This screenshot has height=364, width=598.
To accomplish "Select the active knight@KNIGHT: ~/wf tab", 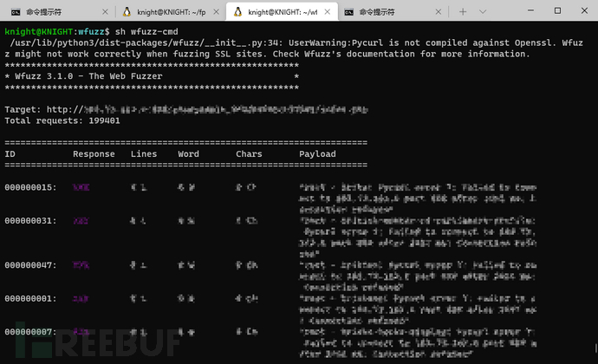I will coord(282,12).
